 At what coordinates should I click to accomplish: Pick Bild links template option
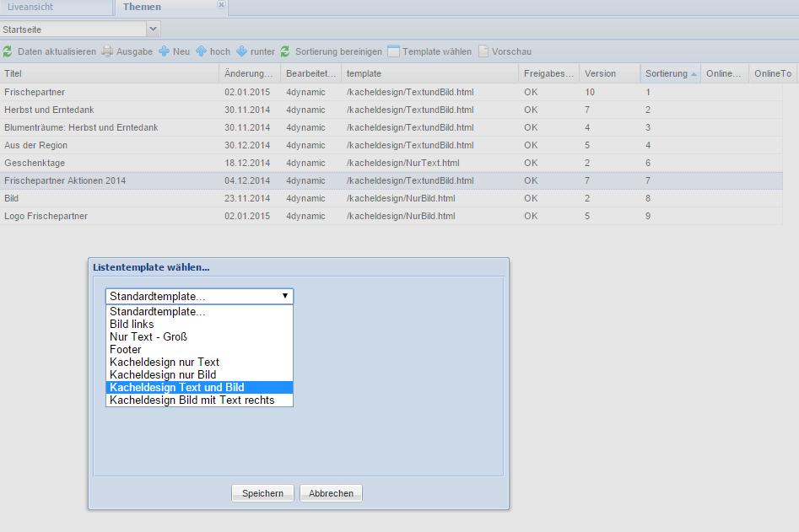[132, 325]
